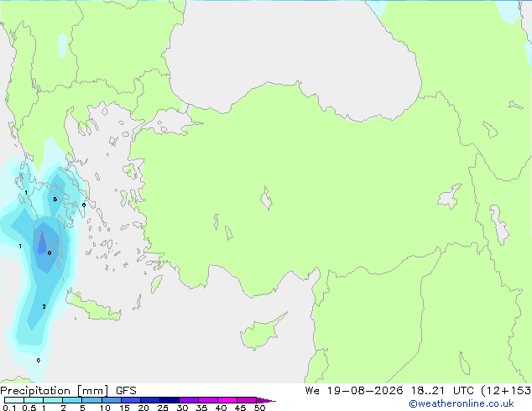Click the forecast date '19-08-2026'
Screen dimensions: 532x411
coord(365,391)
